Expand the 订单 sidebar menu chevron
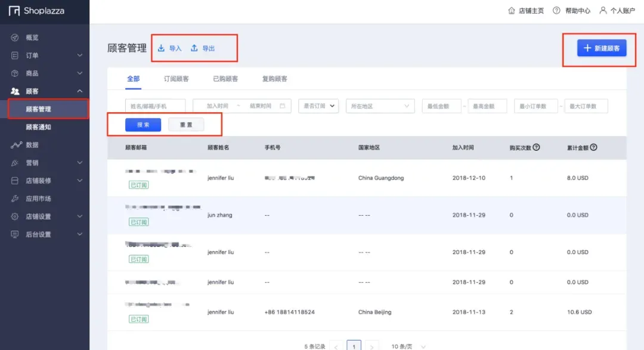Screen dimensions: 644x350 80,55
